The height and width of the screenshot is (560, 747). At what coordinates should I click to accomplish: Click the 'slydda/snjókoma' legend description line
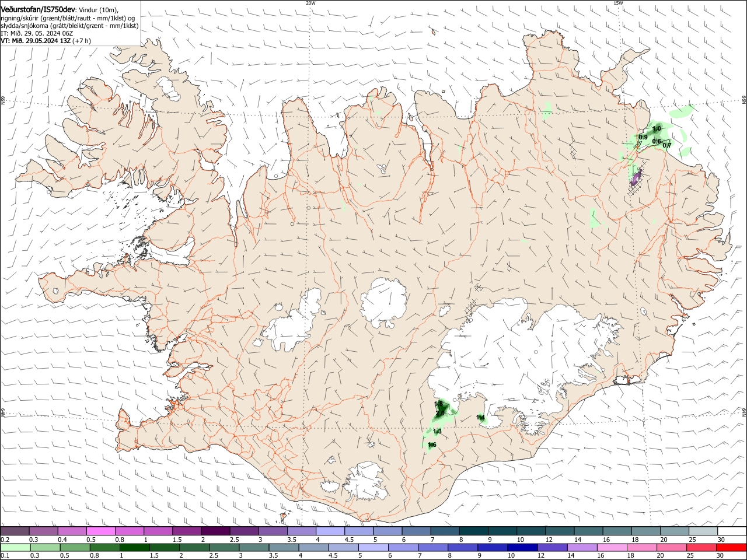pos(69,26)
